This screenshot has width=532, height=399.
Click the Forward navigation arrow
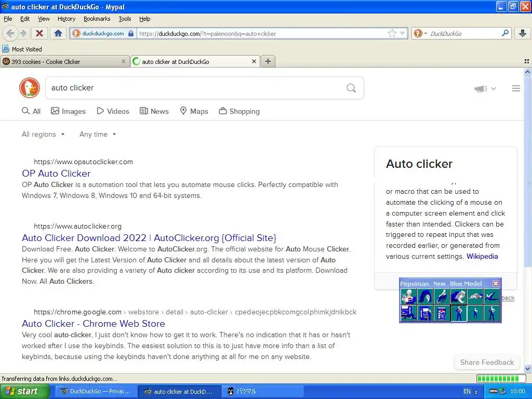(23, 33)
